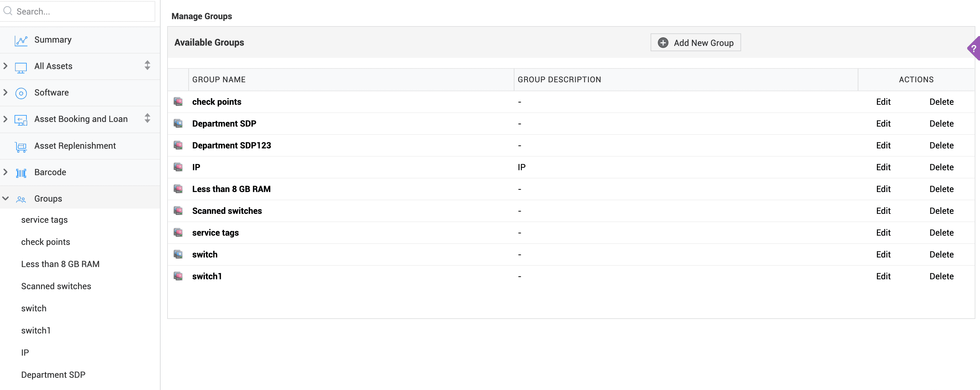
Task: Open switch1 group in sidebar
Action: point(36,331)
